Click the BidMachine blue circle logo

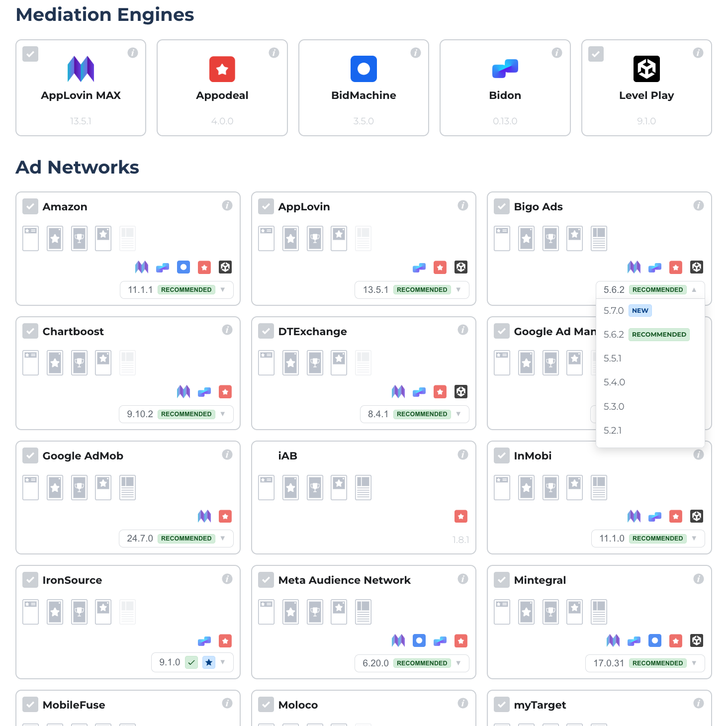click(364, 69)
